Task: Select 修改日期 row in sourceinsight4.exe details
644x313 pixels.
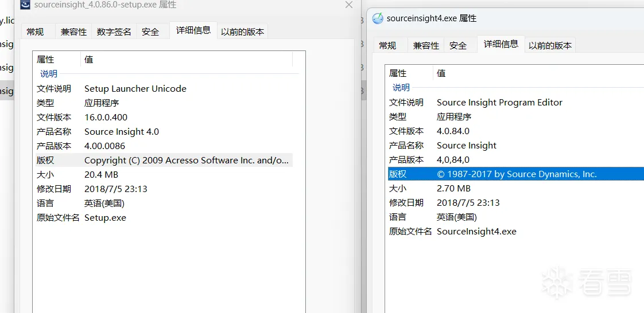Action: pyautogui.click(x=516, y=203)
